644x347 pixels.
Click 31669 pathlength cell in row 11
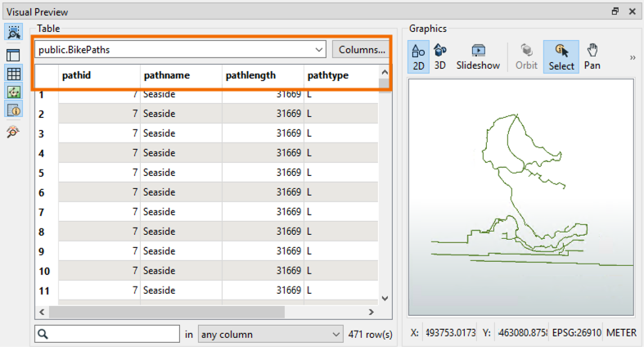click(x=263, y=291)
